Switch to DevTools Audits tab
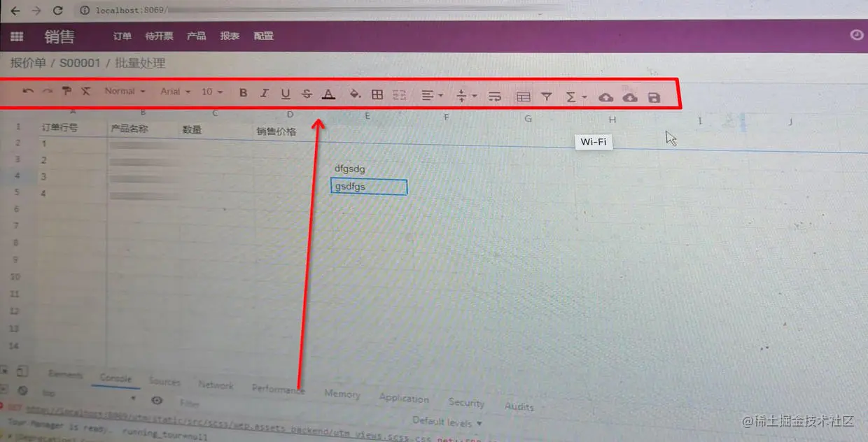 [519, 406]
